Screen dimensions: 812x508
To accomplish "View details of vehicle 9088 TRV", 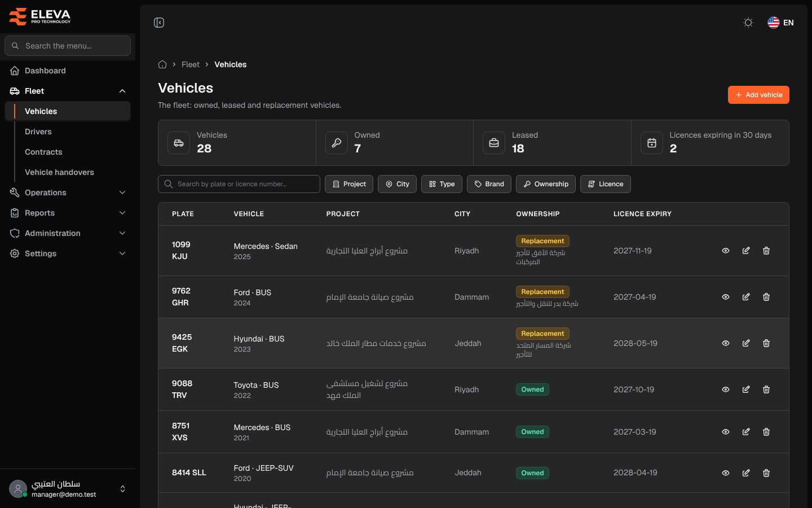I will pos(726,389).
